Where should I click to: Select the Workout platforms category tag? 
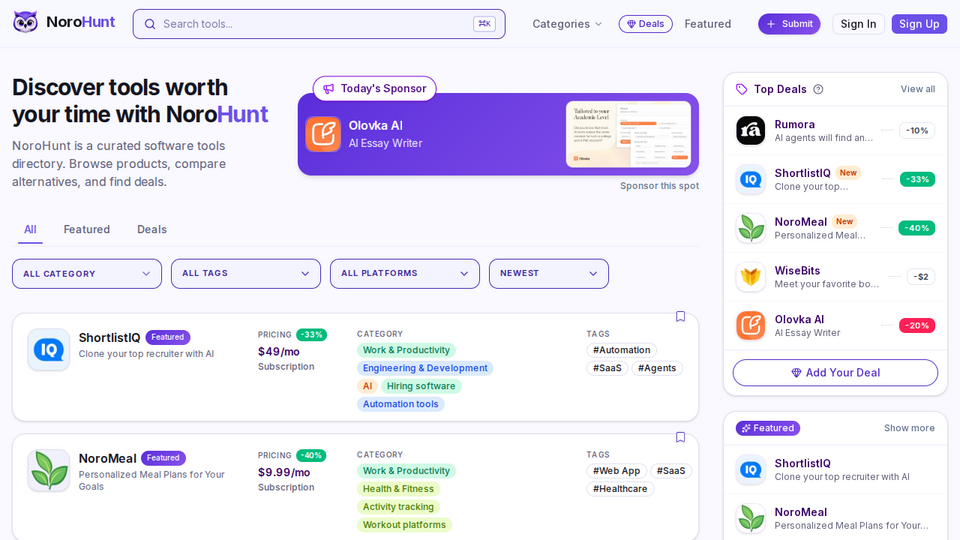(404, 525)
